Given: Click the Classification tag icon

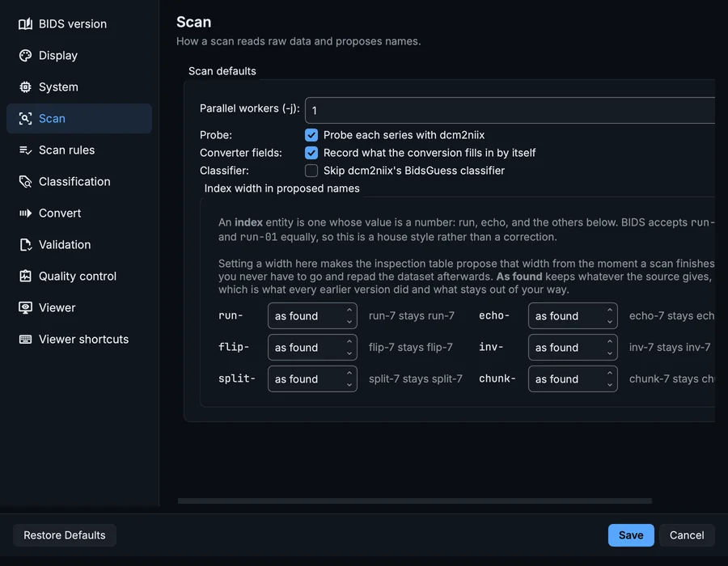Looking at the screenshot, I should click(x=26, y=181).
